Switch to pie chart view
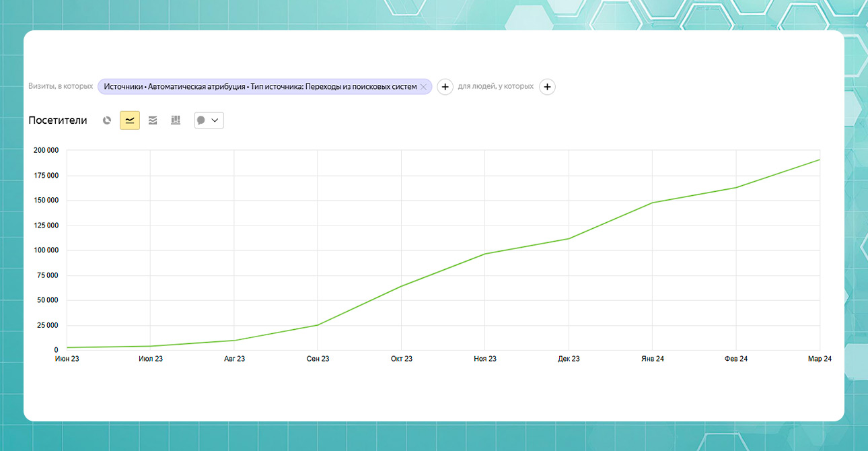The height and width of the screenshot is (451, 868). pyautogui.click(x=107, y=120)
